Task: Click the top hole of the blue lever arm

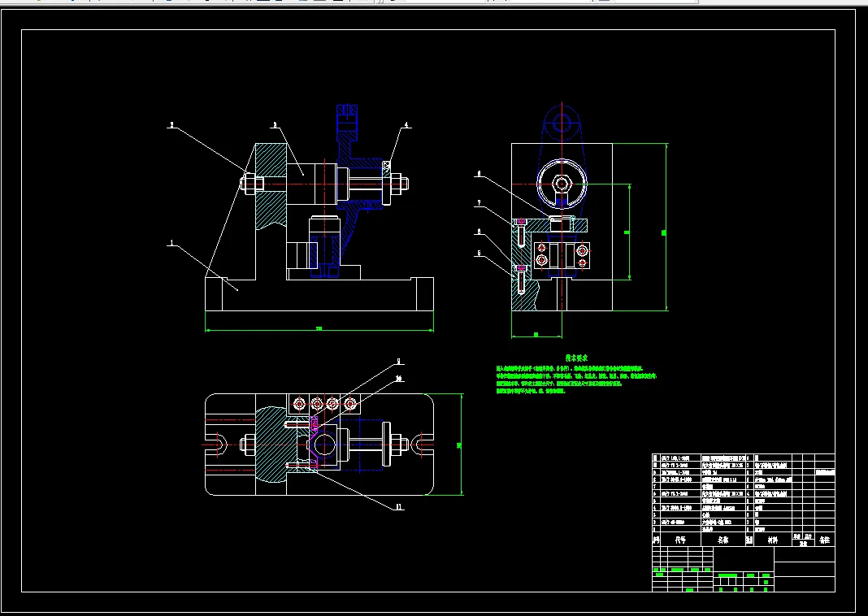Action: point(562,123)
